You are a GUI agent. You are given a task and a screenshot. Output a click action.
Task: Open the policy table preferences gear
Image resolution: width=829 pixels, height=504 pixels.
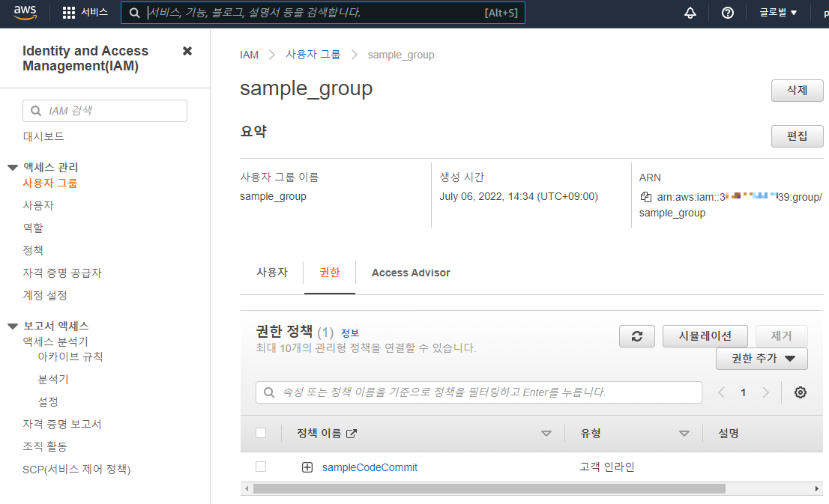tap(801, 392)
